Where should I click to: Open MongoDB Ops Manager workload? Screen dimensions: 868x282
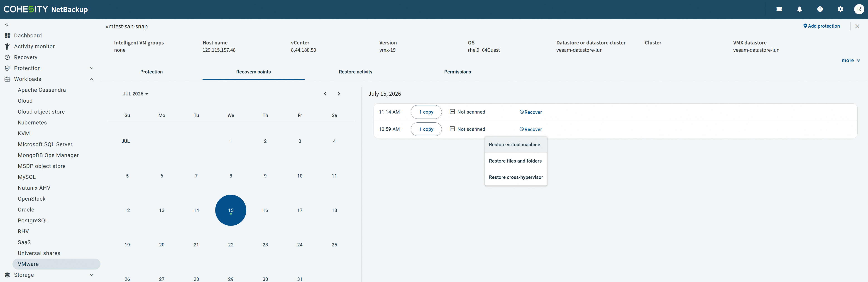point(48,155)
